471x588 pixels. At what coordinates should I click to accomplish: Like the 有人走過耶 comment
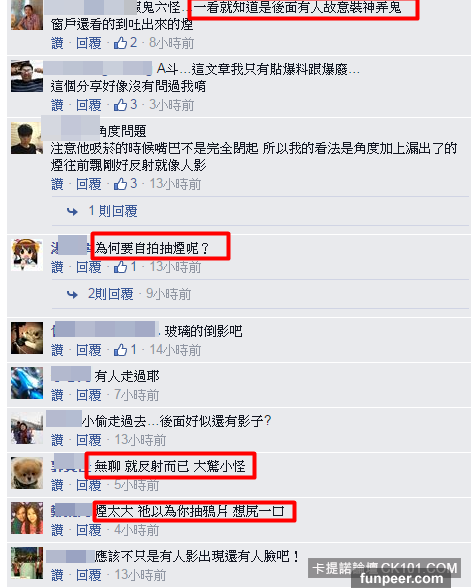coord(57,395)
